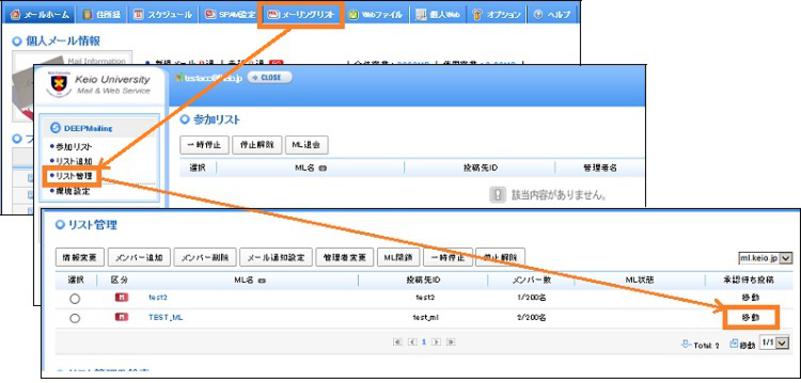Screen dimensions: 801x383
Task: Click 移動 in the TEST_ML row
Action: 750,317
